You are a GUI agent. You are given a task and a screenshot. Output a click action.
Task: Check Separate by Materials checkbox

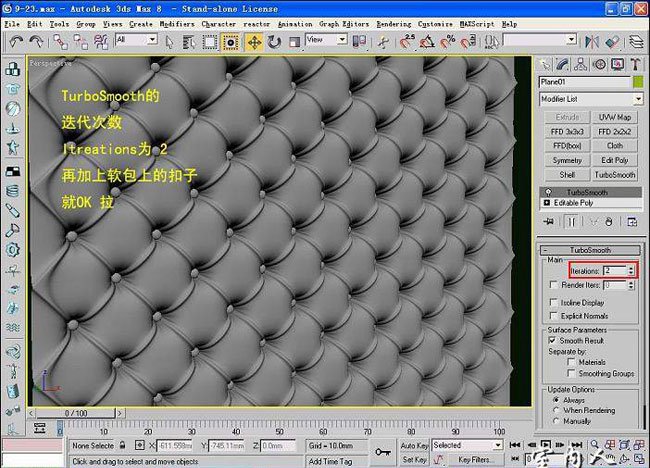tap(571, 362)
